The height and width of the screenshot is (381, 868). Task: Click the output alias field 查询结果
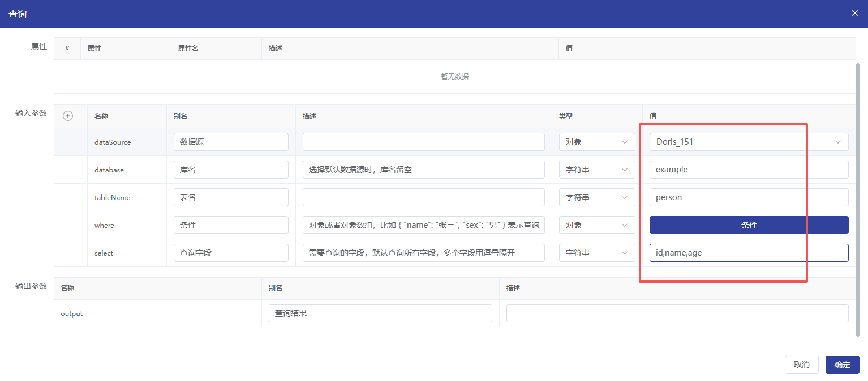[380, 313]
